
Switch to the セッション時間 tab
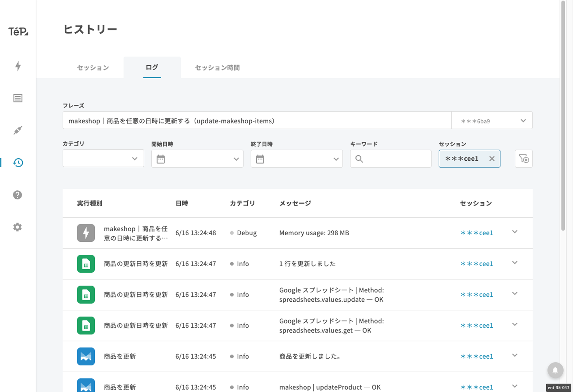[217, 68]
